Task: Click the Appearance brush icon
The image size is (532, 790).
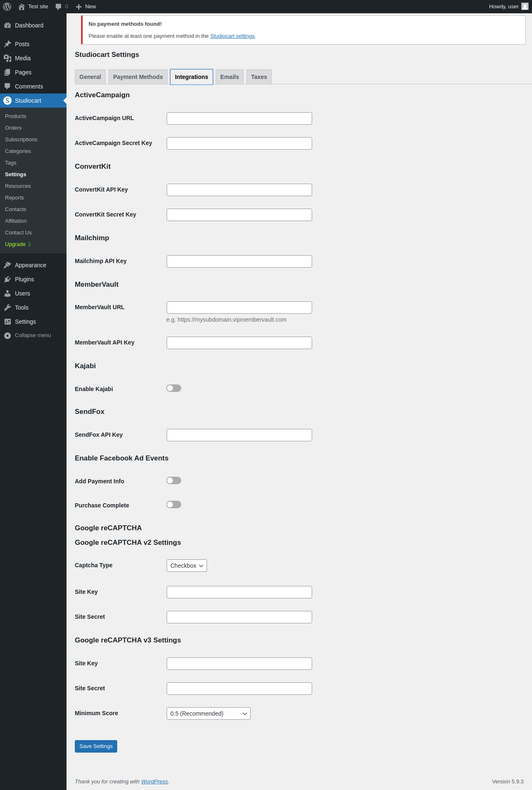Action: [x=7, y=265]
